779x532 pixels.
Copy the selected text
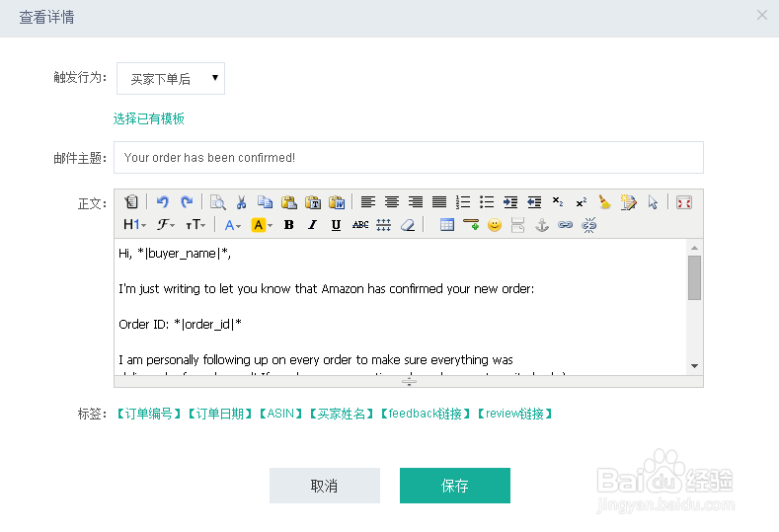tap(265, 201)
